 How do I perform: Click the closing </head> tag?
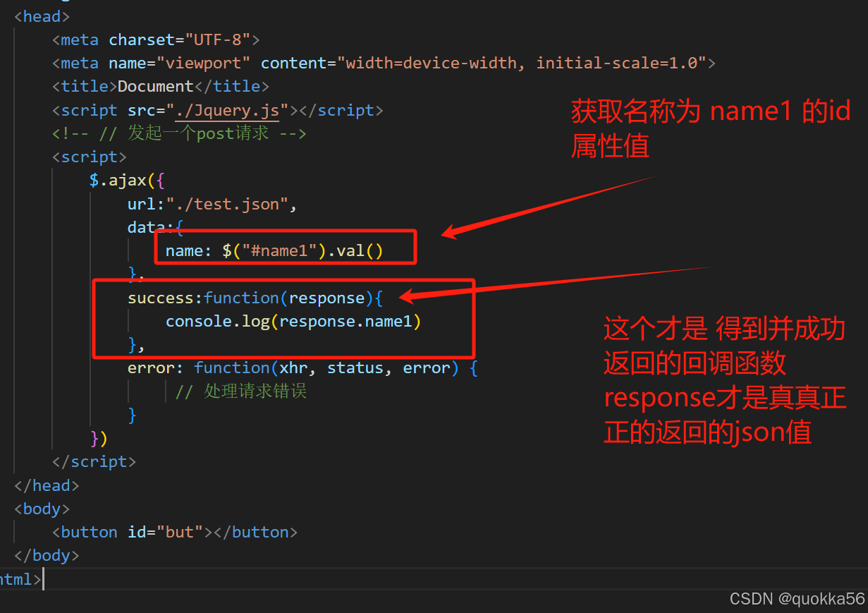[x=47, y=485]
